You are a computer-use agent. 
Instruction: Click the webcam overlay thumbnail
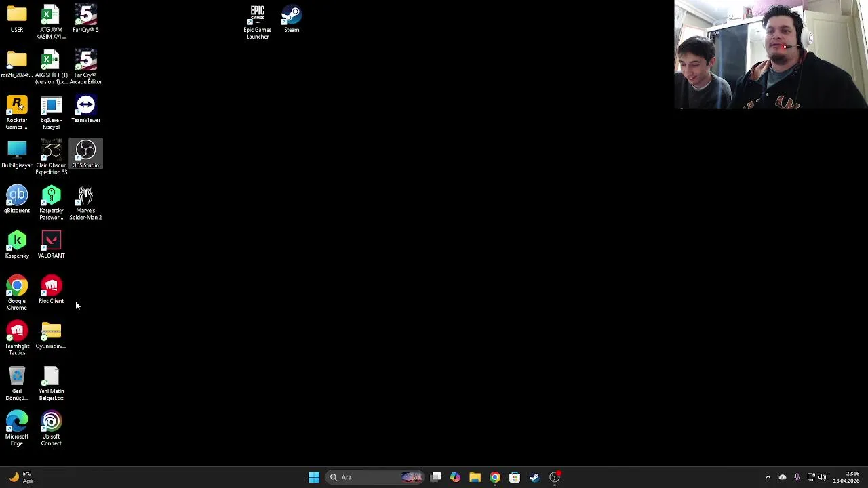pos(771,54)
